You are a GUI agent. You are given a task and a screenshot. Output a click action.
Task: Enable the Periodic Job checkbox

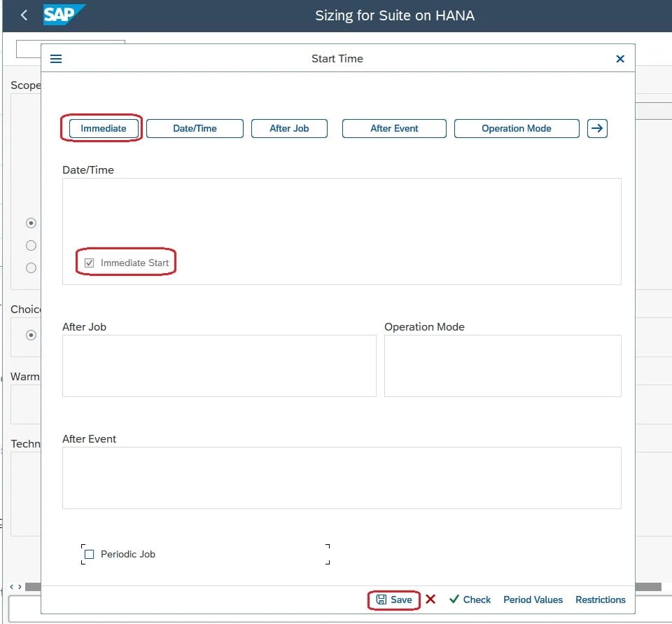pos(89,553)
